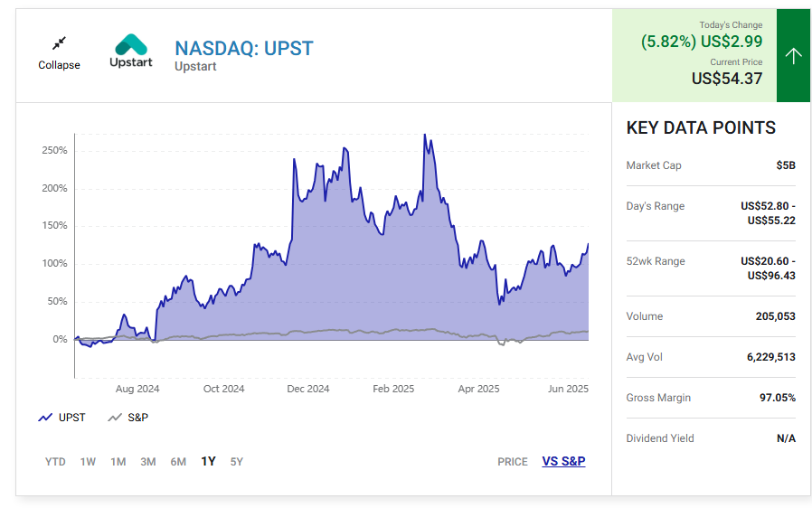The width and height of the screenshot is (812, 508).
Task: Click the Today's Change label
Action: click(731, 24)
